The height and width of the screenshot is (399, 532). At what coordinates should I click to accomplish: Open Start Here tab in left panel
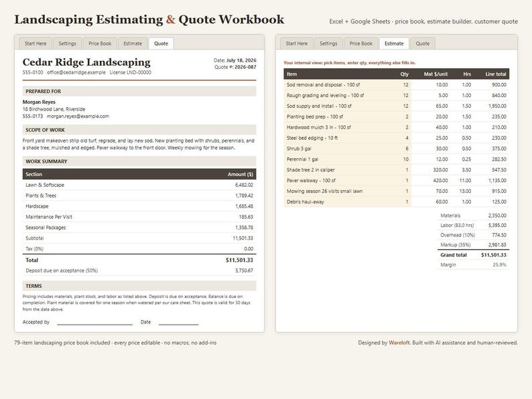(36, 44)
